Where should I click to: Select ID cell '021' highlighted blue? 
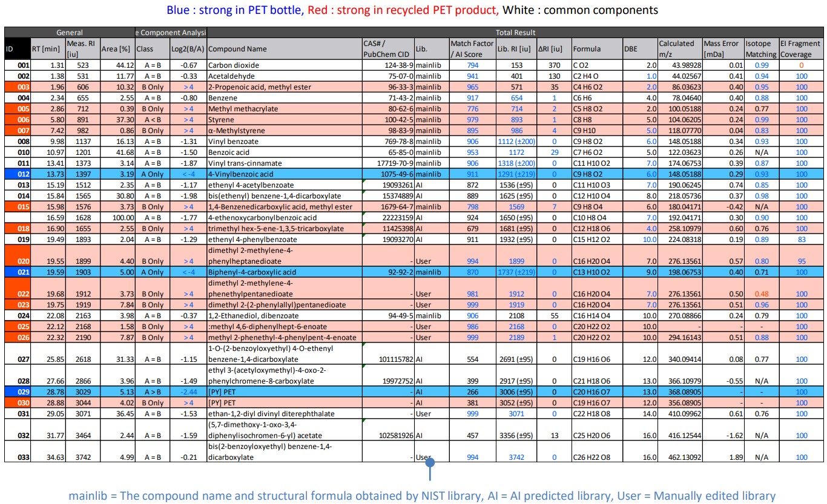coord(18,272)
